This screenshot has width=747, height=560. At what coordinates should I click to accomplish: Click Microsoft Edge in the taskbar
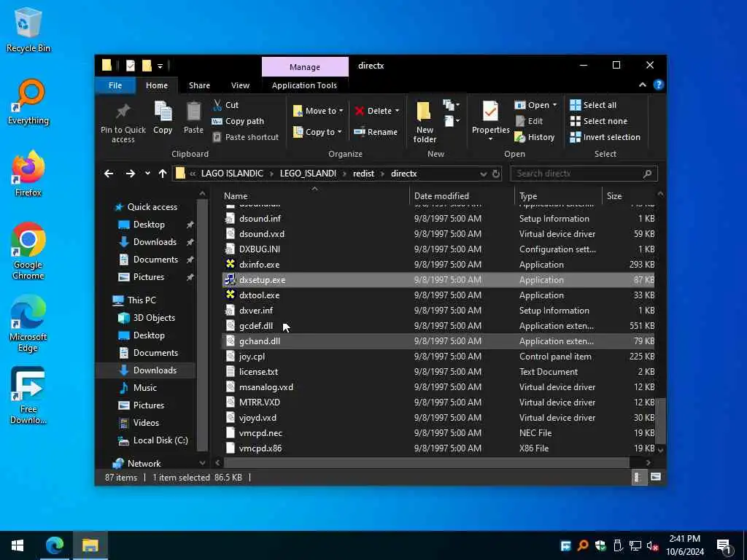[x=55, y=545]
